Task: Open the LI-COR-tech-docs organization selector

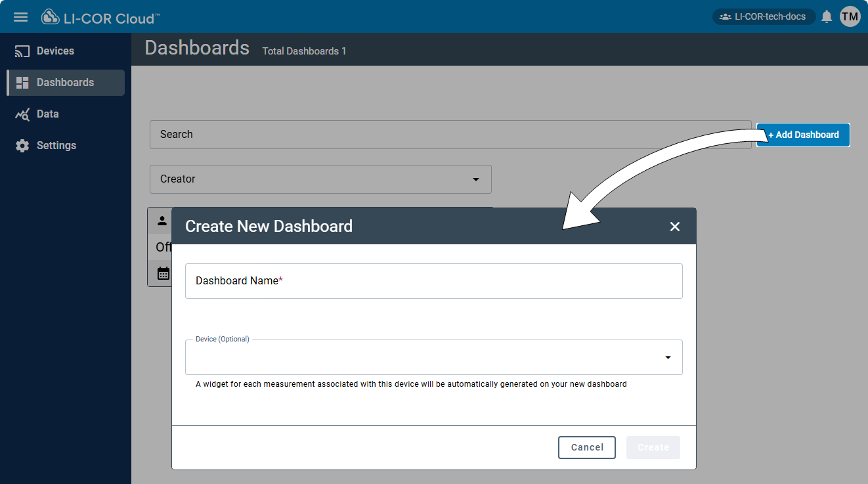Action: pyautogui.click(x=764, y=16)
